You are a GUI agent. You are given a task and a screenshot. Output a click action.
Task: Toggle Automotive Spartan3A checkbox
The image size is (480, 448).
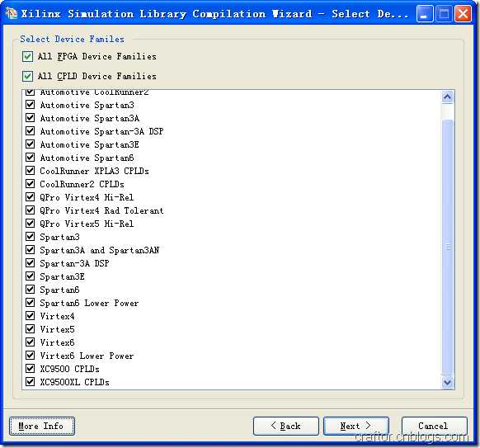click(x=30, y=118)
